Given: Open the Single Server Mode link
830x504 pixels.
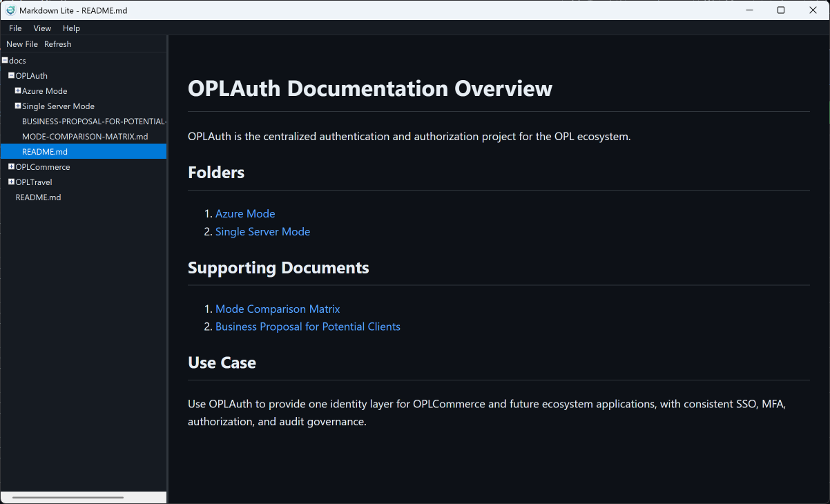Looking at the screenshot, I should click(x=262, y=231).
